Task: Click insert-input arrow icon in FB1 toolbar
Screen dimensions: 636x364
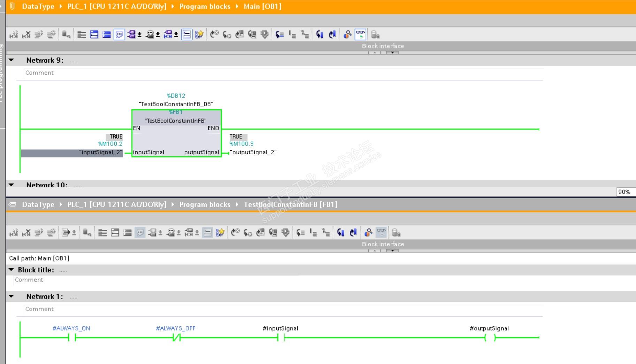Action: [66, 233]
